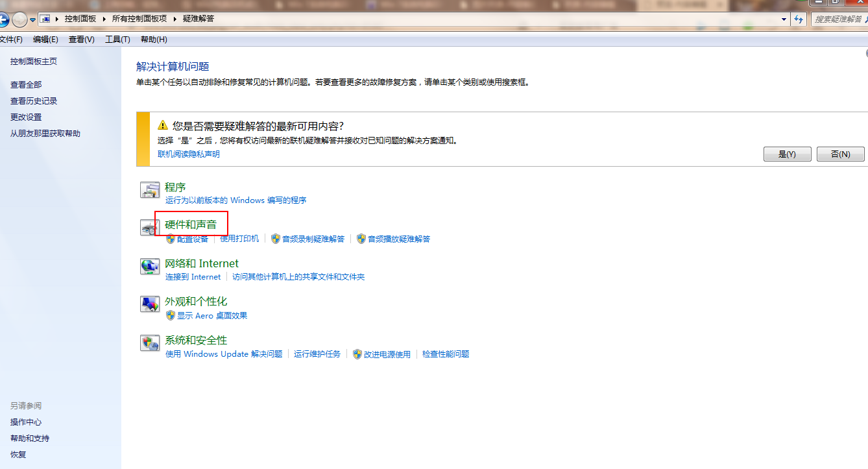Click the 系统和安全性 shield icon
Screen dimensions: 868x469
(150, 343)
